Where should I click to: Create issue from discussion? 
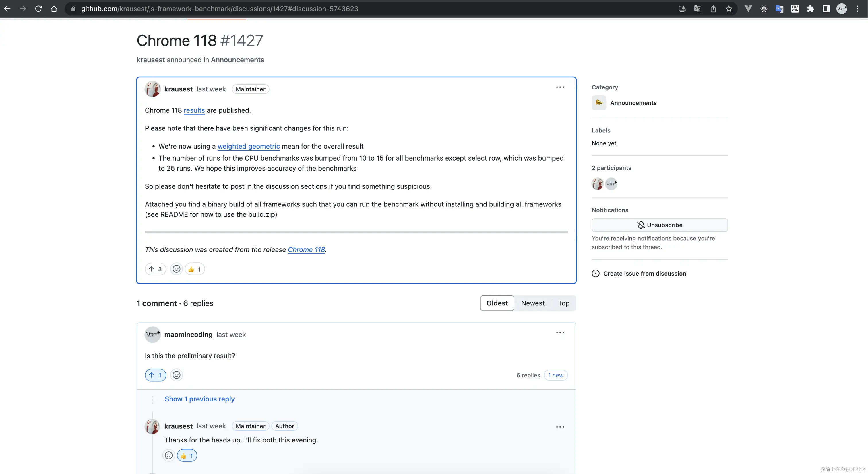644,273
